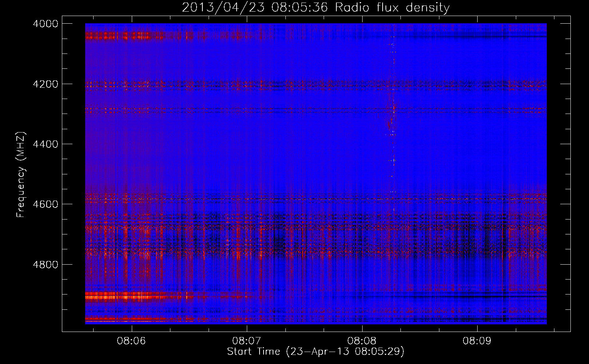Click the 'Start Time (23-Apr-13 08:05:29)' axis title
Screen dimensions: 589x364
(316, 352)
